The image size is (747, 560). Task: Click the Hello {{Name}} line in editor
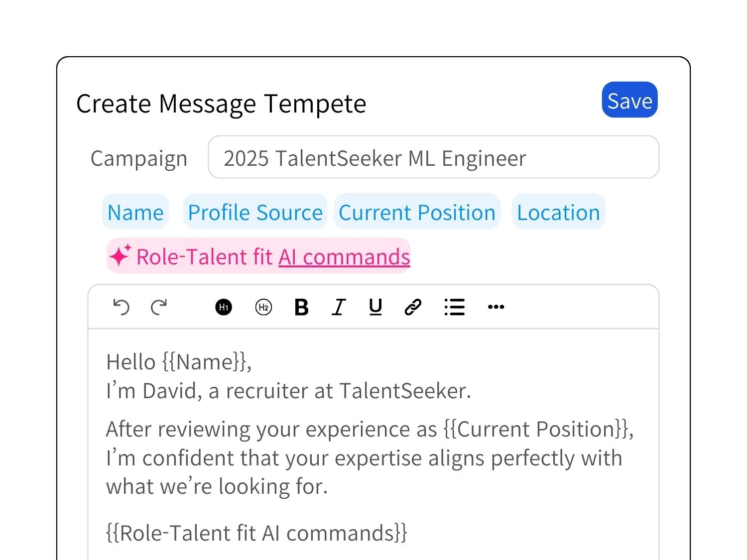(179, 362)
